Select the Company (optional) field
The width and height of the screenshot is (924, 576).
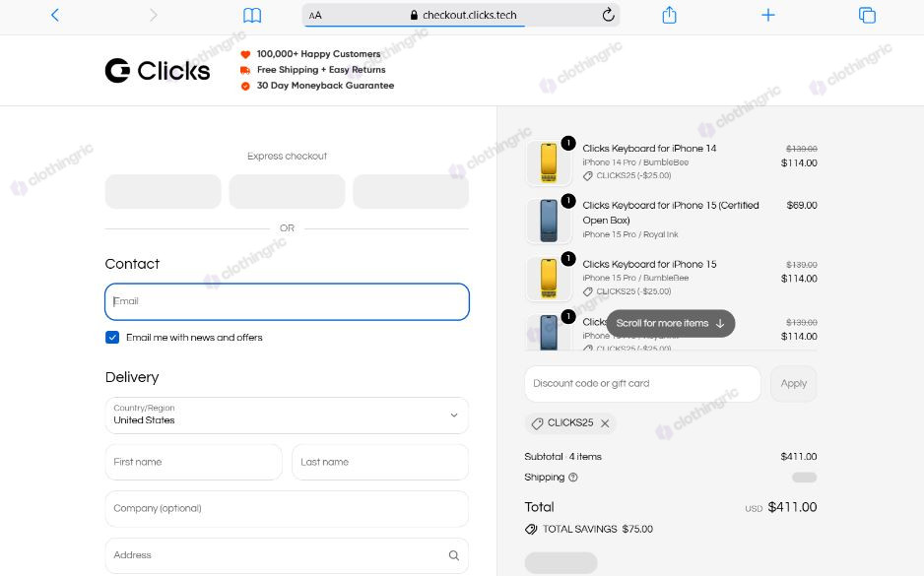(x=287, y=508)
